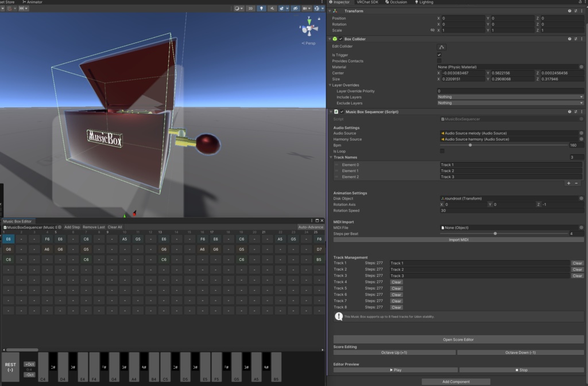Click Octave Down (-1) button
This screenshot has height=386, width=588.
(520, 353)
